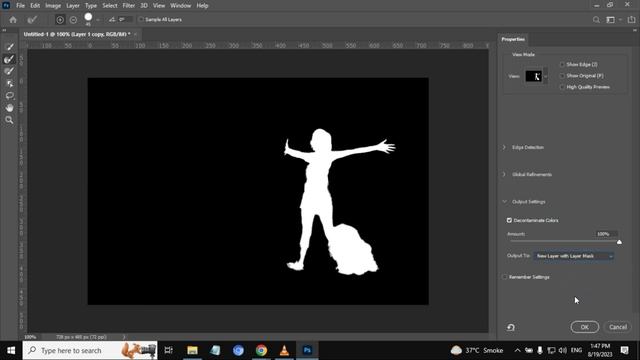Enable Sample All Layers checkbox

click(141, 19)
